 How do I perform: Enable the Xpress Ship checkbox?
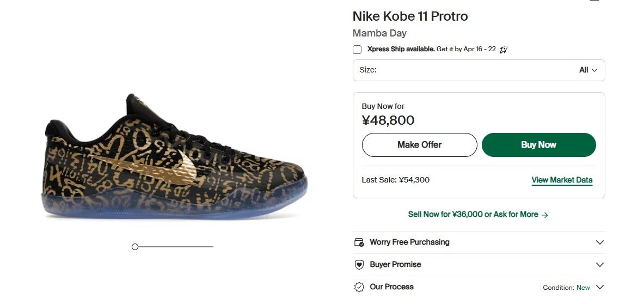pyautogui.click(x=357, y=50)
